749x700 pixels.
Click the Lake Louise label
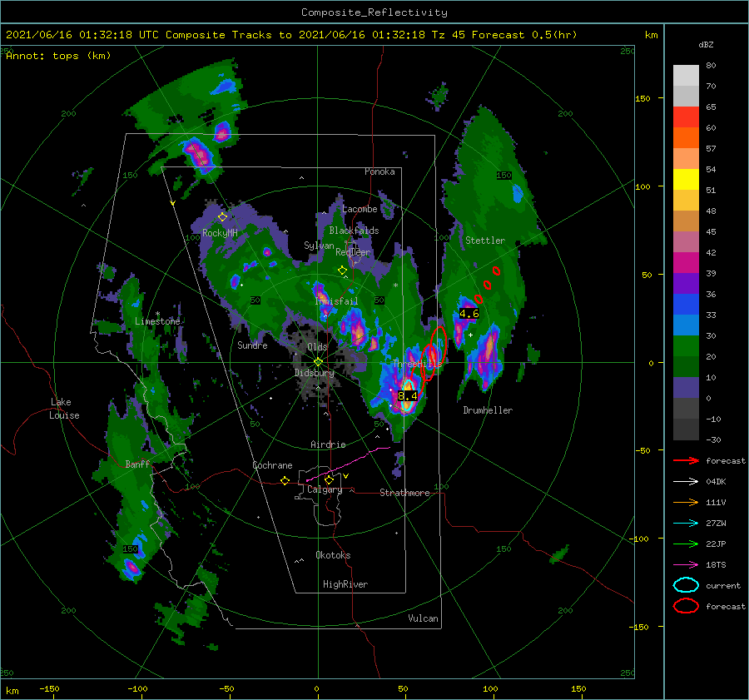click(x=64, y=409)
